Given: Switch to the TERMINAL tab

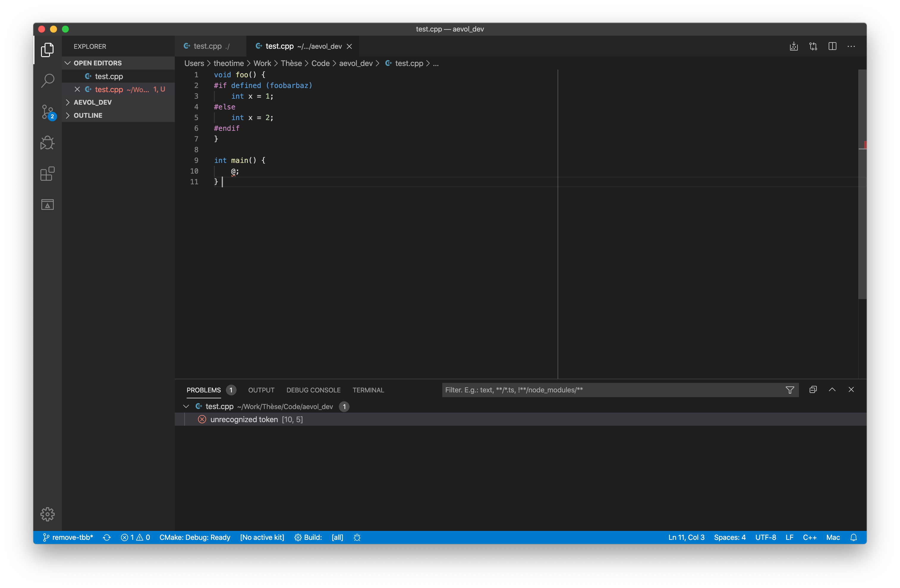Looking at the screenshot, I should click(x=368, y=390).
